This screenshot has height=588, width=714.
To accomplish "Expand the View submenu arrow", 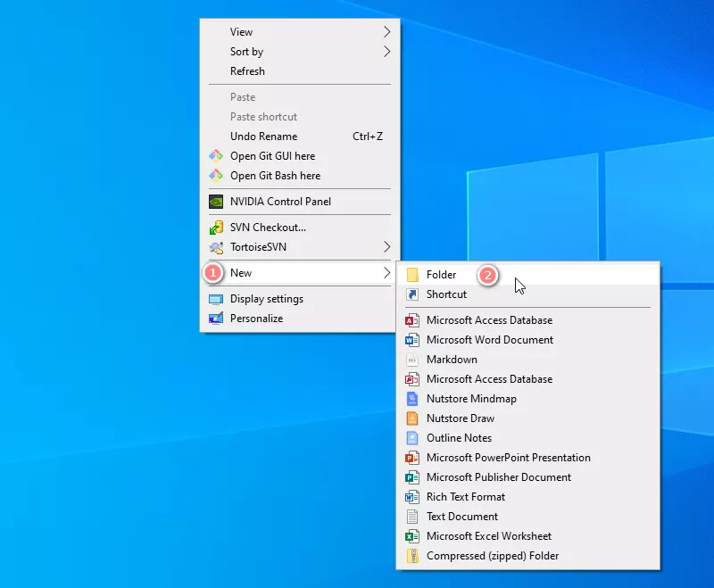I will coord(386,32).
